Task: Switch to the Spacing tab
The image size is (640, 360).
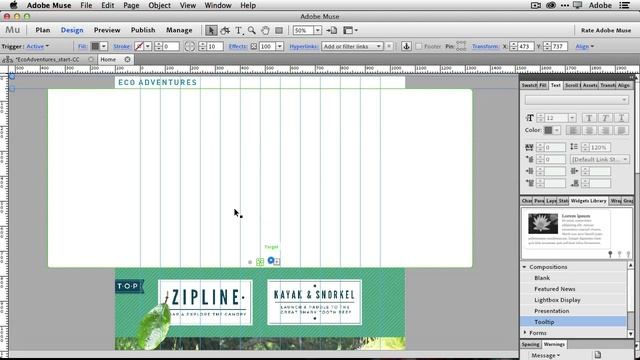Action: [531, 344]
